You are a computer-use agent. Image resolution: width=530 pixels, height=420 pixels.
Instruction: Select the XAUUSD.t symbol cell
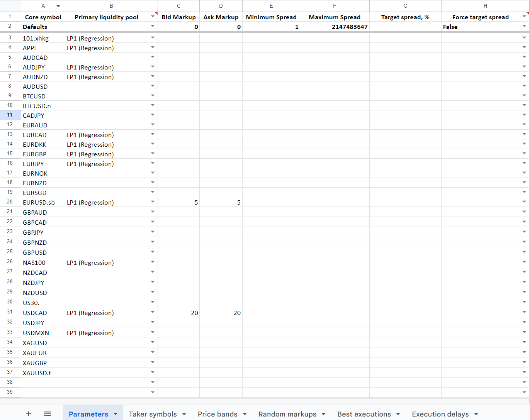(43, 373)
